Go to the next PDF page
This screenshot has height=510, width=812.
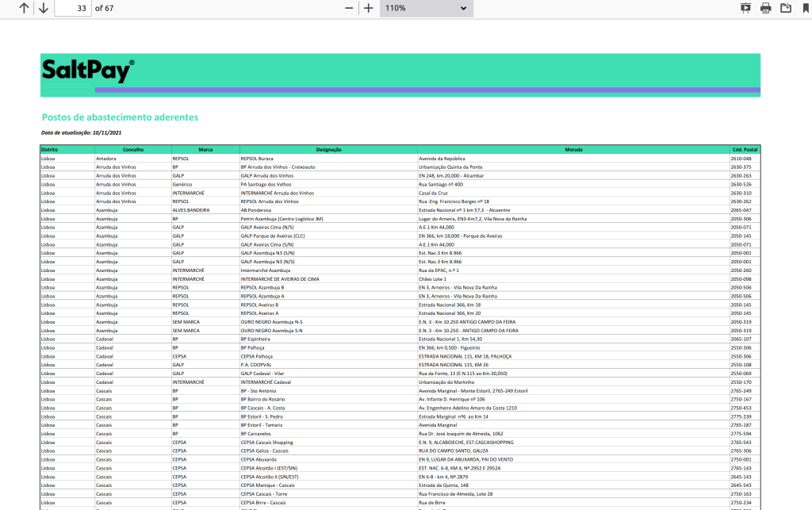[x=44, y=8]
